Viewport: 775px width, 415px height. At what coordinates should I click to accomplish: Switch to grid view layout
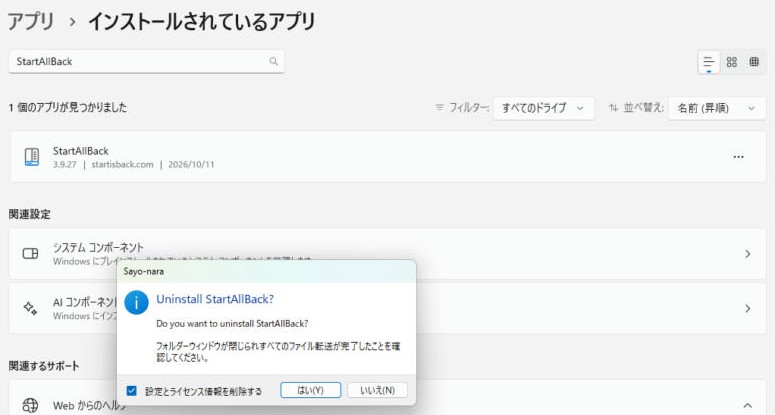click(x=732, y=62)
